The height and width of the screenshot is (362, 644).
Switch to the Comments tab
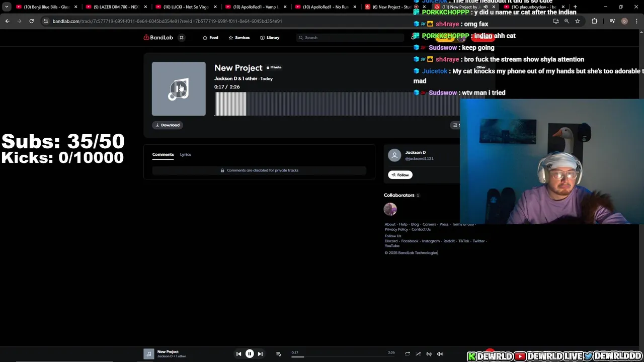click(x=163, y=154)
